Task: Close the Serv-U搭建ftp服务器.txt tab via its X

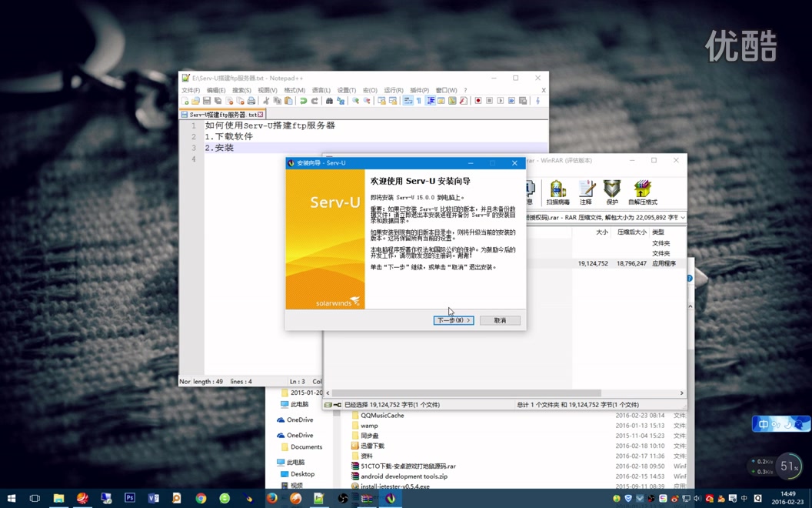Action: click(261, 115)
